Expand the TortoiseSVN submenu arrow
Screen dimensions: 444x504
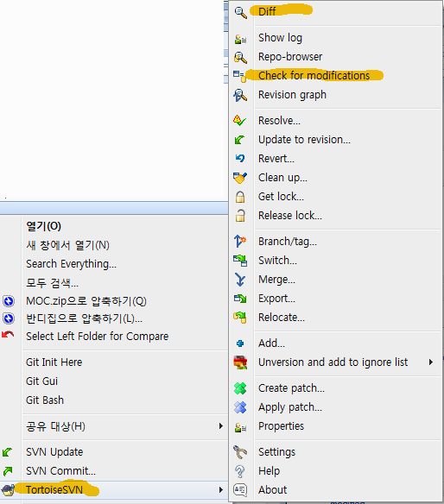221,490
